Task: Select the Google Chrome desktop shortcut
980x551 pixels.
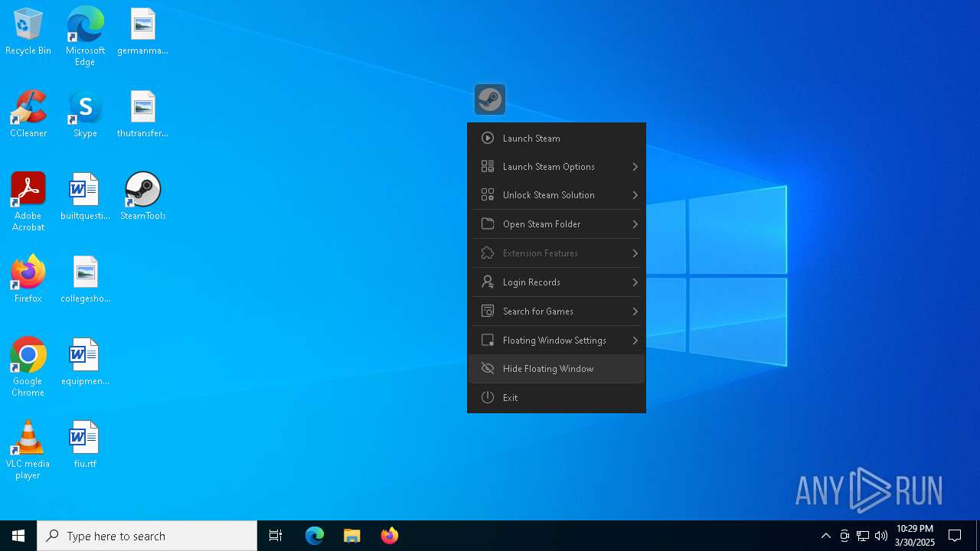Action: click(x=28, y=367)
